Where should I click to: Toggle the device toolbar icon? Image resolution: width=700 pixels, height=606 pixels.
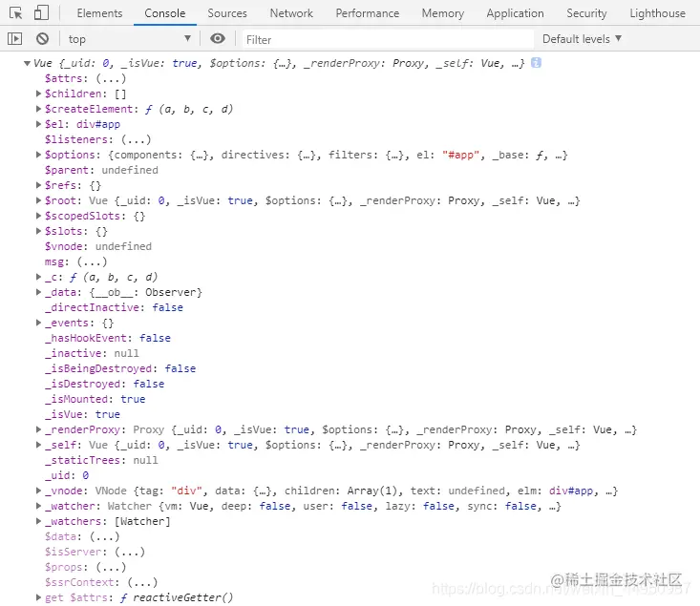pos(41,13)
